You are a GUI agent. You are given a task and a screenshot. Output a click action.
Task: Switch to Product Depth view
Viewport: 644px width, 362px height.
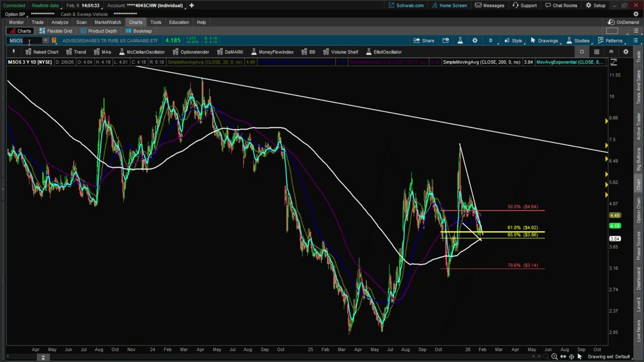(98, 31)
